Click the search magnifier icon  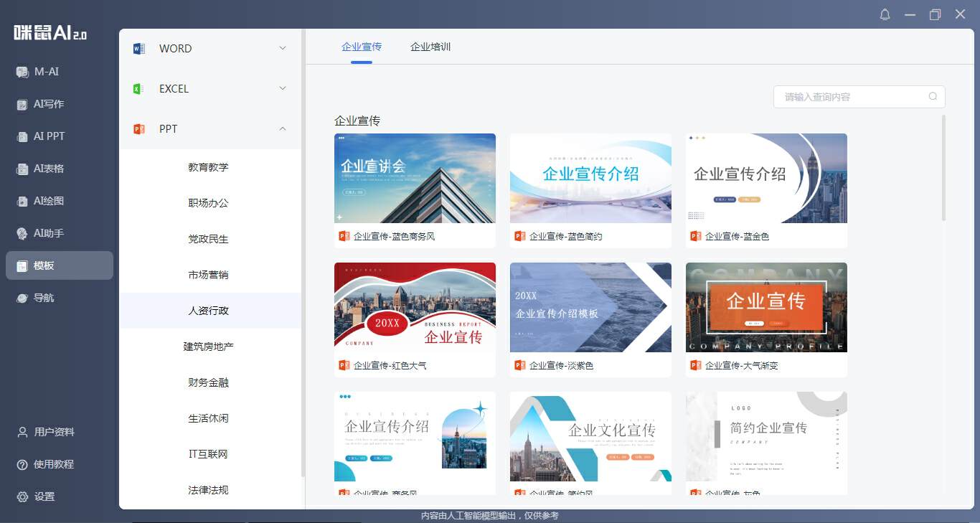[x=933, y=97]
